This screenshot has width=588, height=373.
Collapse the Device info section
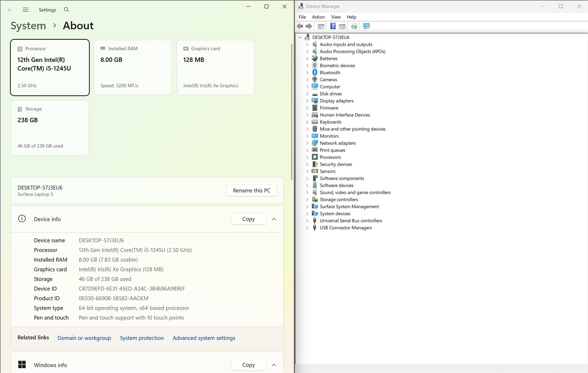coord(274,219)
